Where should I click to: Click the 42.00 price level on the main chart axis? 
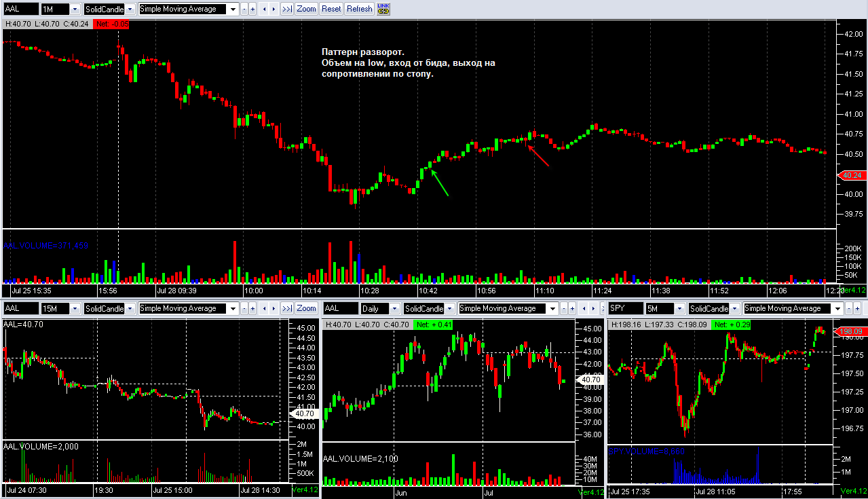(x=852, y=33)
